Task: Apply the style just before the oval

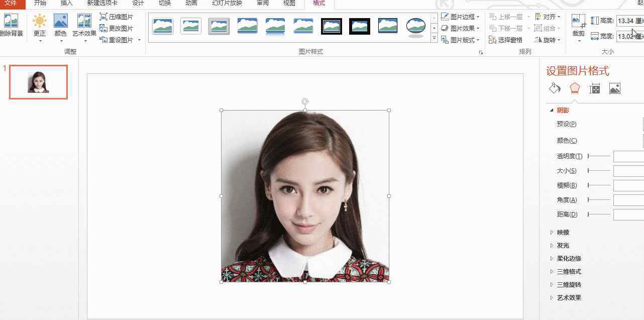Action: (388, 26)
